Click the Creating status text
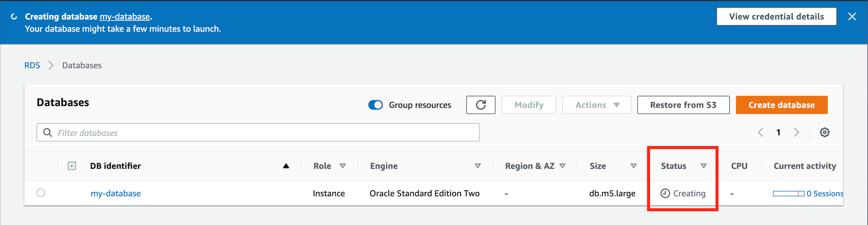The height and width of the screenshot is (225, 868). (689, 193)
